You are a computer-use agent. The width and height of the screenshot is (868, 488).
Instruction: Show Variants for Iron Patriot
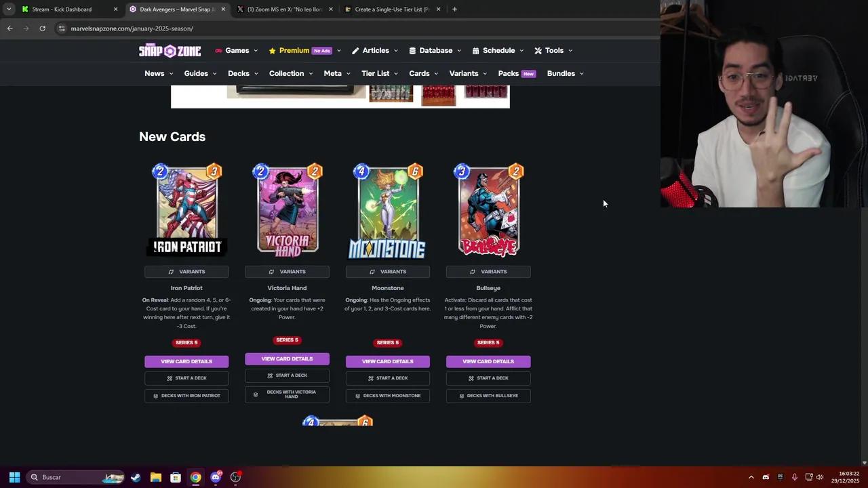[x=186, y=272]
